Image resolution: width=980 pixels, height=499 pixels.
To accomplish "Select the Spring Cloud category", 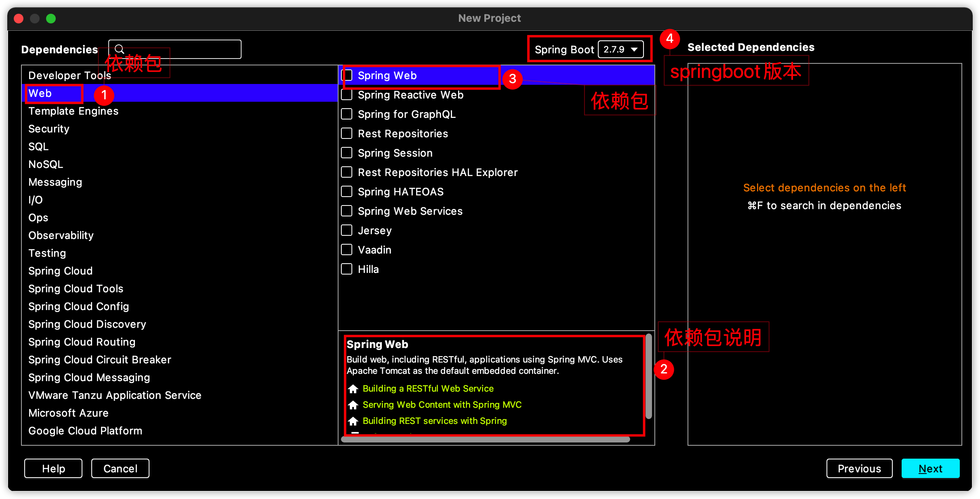I will tap(179, 271).
